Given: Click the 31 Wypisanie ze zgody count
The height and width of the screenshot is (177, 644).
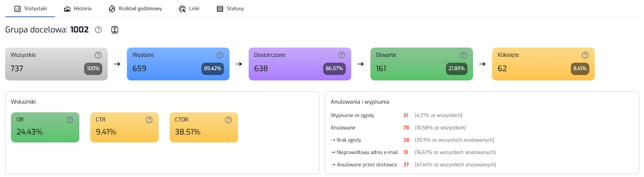Looking at the screenshot, I should pos(406,115).
